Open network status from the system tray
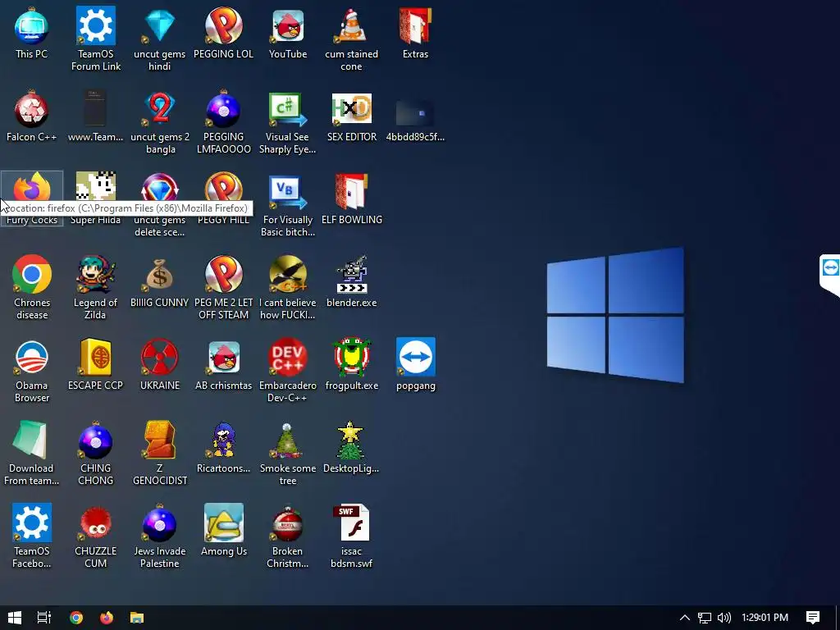Image resolution: width=840 pixels, height=630 pixels. click(x=705, y=618)
